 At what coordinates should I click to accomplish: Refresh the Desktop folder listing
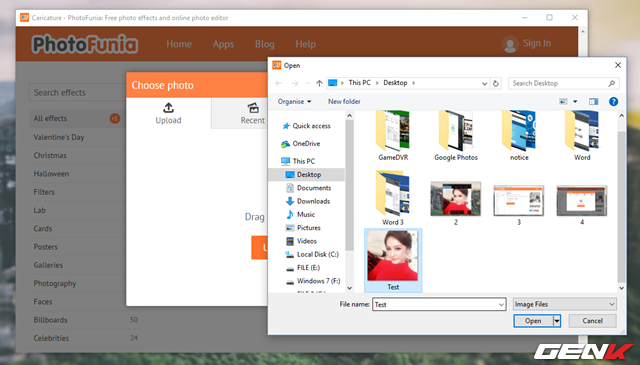[496, 83]
